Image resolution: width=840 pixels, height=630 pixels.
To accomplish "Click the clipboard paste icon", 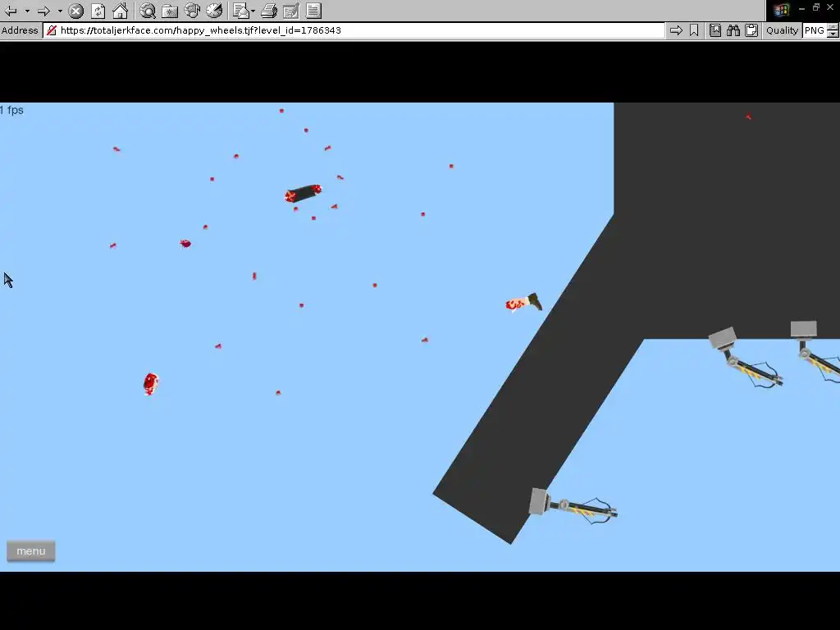I will (x=751, y=30).
